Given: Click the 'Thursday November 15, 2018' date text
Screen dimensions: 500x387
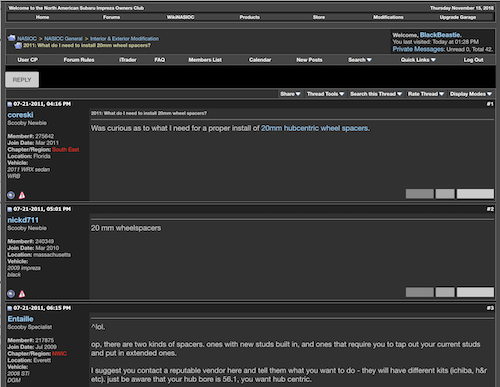Looking at the screenshot, I should [x=462, y=8].
